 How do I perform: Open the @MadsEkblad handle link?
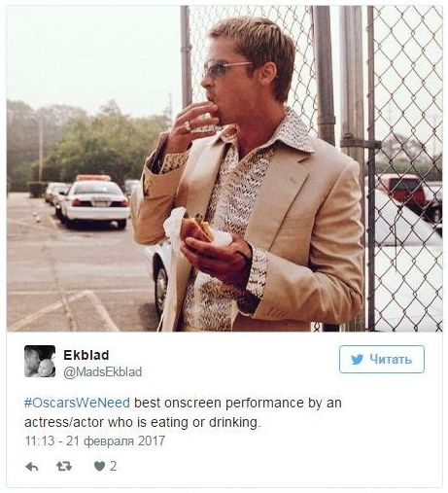click(x=103, y=371)
